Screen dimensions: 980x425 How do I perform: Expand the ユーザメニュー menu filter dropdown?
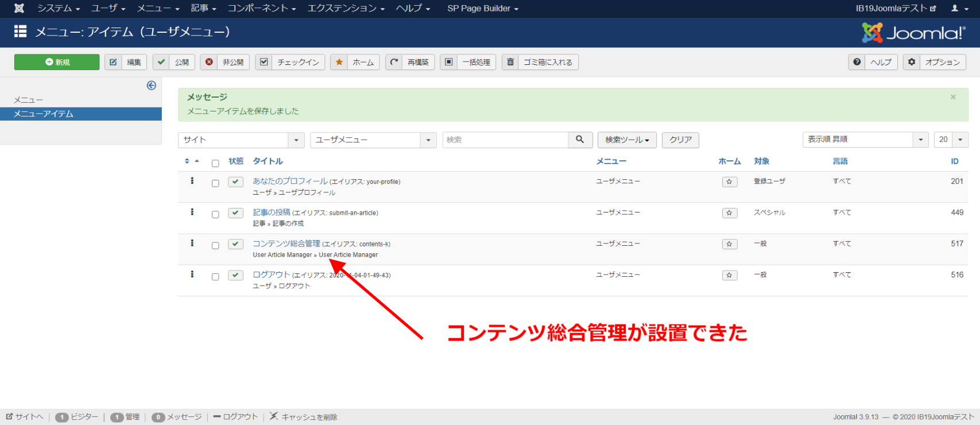(373, 140)
